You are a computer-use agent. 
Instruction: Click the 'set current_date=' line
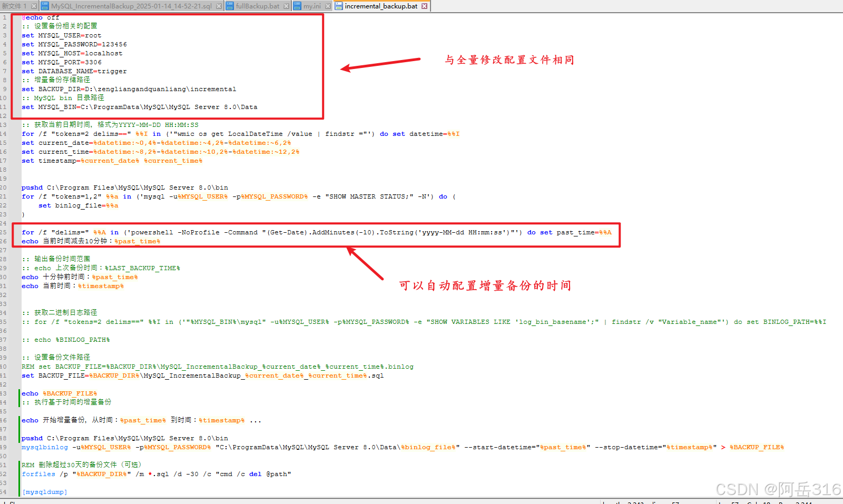tap(156, 143)
